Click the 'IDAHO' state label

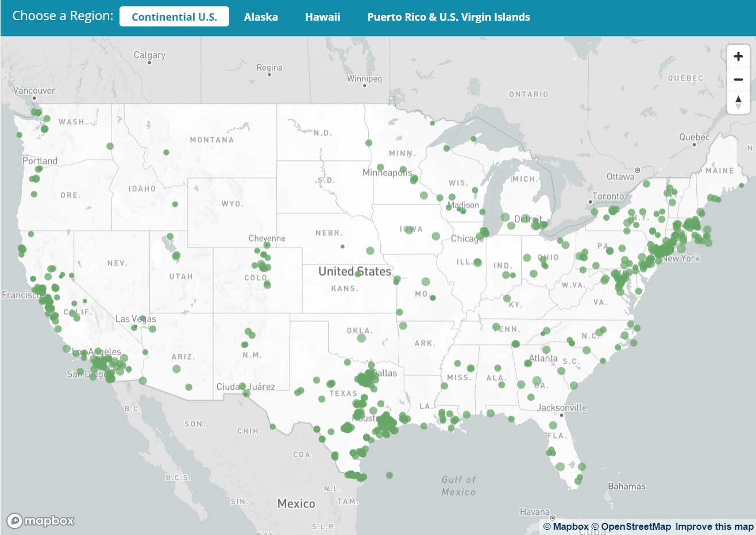coord(142,188)
